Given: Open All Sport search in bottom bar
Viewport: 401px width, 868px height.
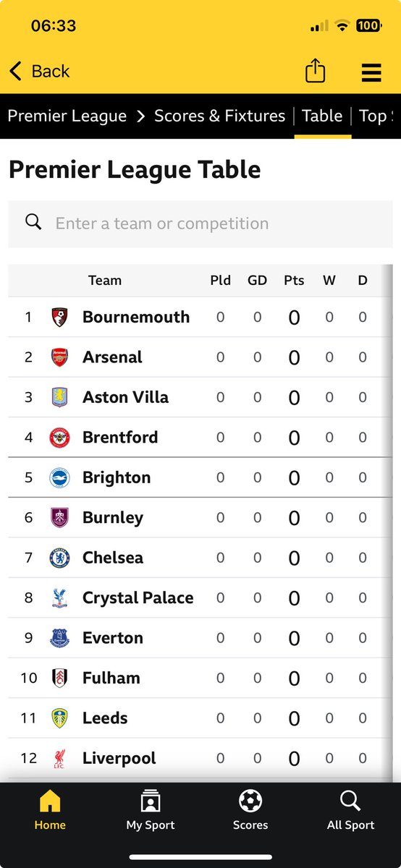Looking at the screenshot, I should coord(350,811).
